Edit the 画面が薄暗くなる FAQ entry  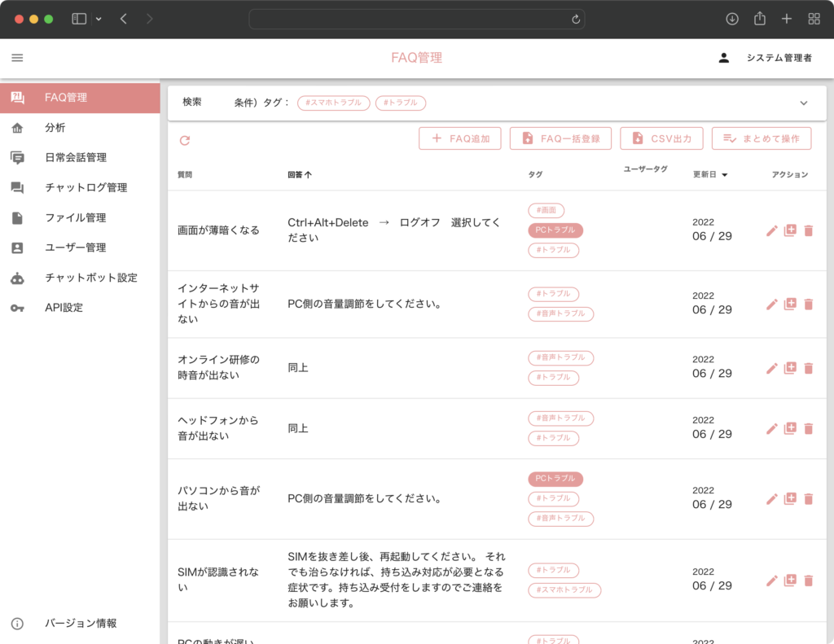[x=771, y=230]
